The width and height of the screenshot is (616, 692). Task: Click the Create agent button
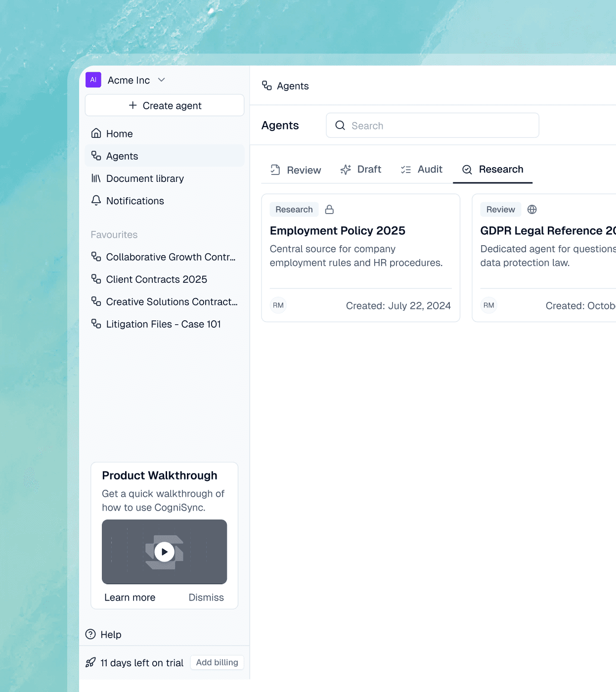165,105
